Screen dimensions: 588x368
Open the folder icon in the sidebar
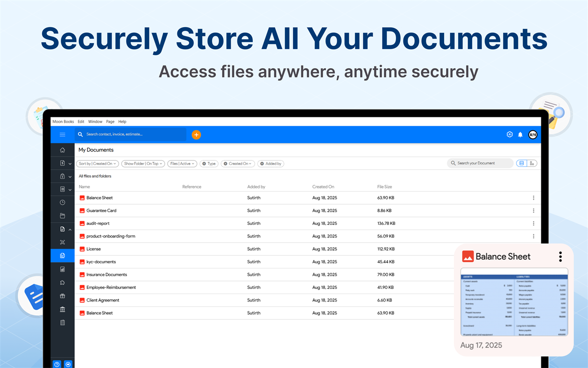(x=63, y=216)
